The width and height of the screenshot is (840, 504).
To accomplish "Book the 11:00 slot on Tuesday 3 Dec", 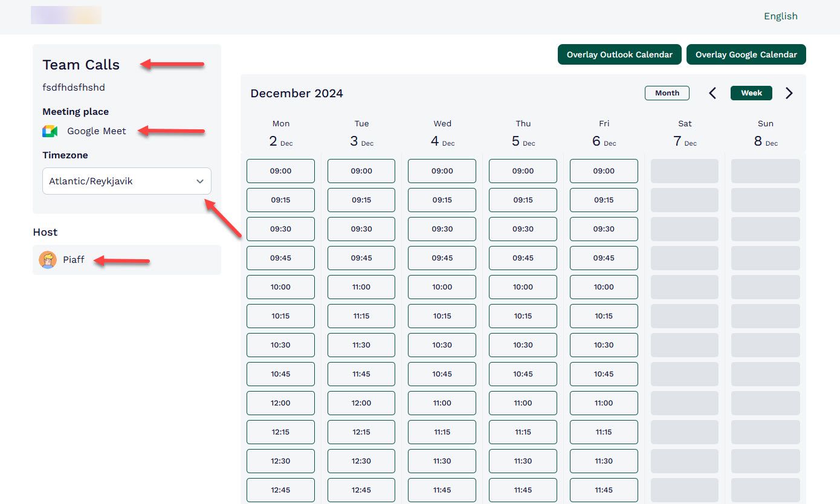I will 361,287.
